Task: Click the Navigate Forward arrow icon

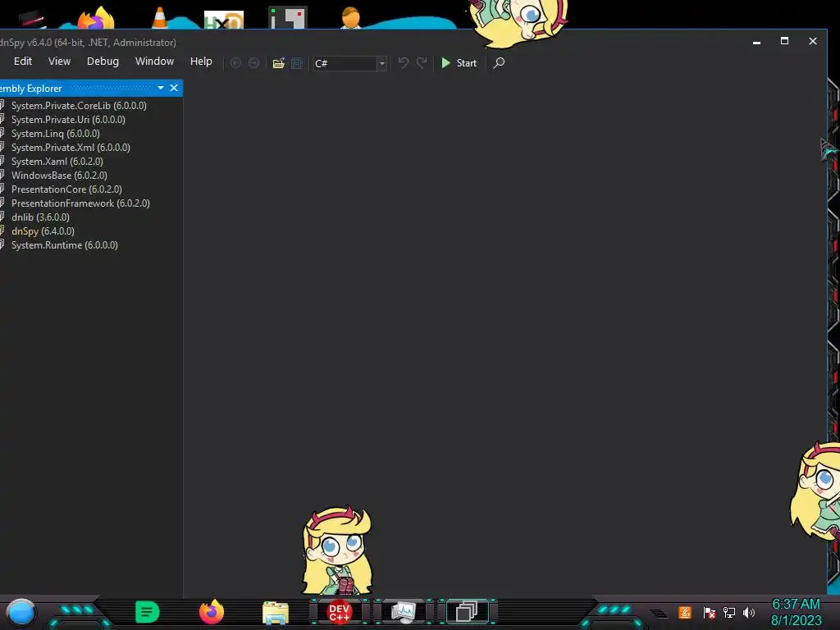Action: pos(254,63)
